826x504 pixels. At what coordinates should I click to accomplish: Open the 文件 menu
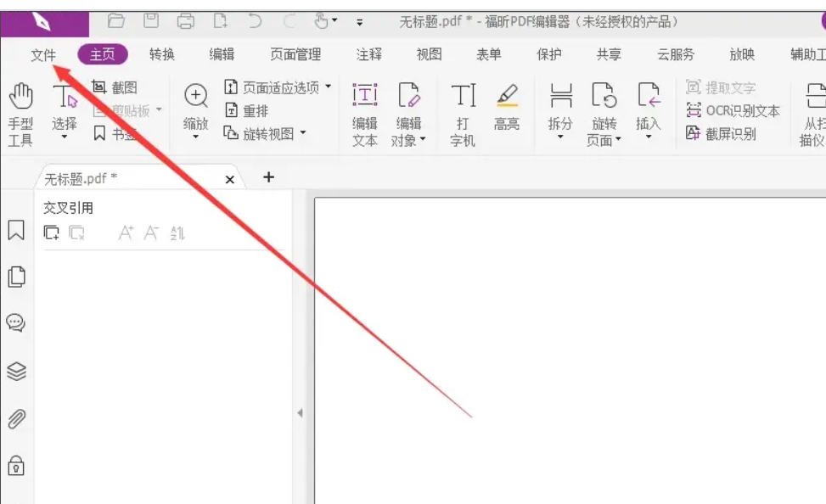[43, 54]
